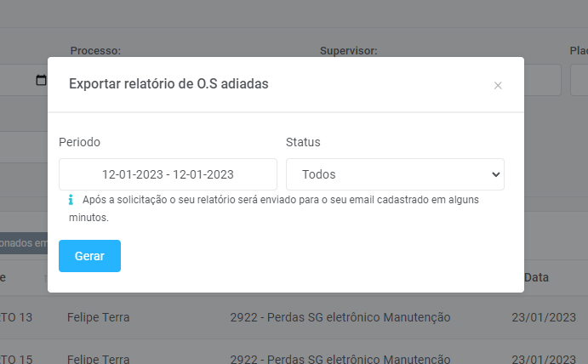This screenshot has height=364, width=588.
Task: Click Felipe Terra in the second row
Action: coord(98,359)
